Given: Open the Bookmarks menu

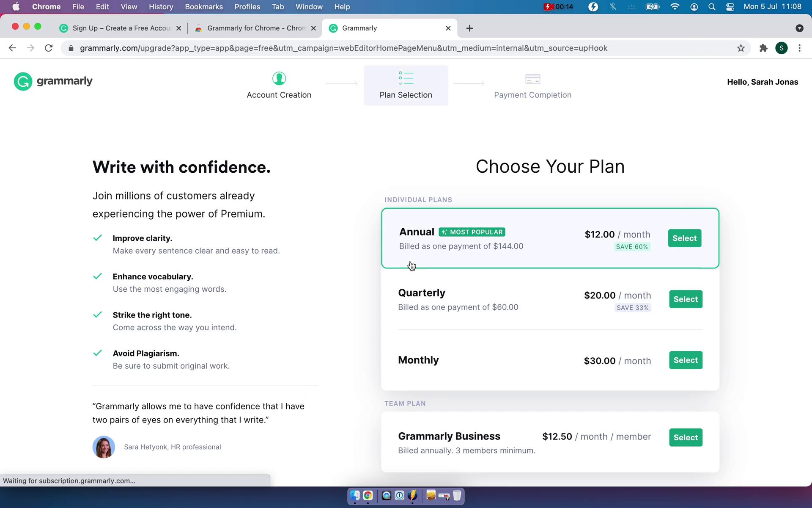Looking at the screenshot, I should 204,7.
